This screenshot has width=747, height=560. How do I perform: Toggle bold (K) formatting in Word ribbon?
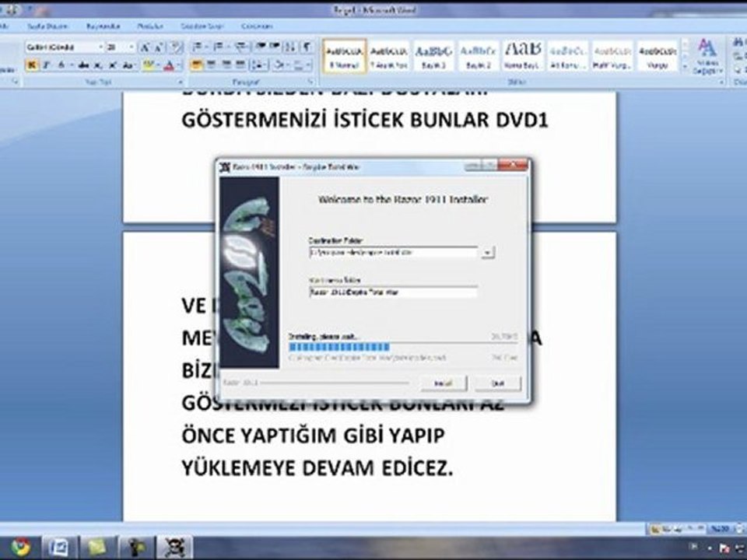31,65
